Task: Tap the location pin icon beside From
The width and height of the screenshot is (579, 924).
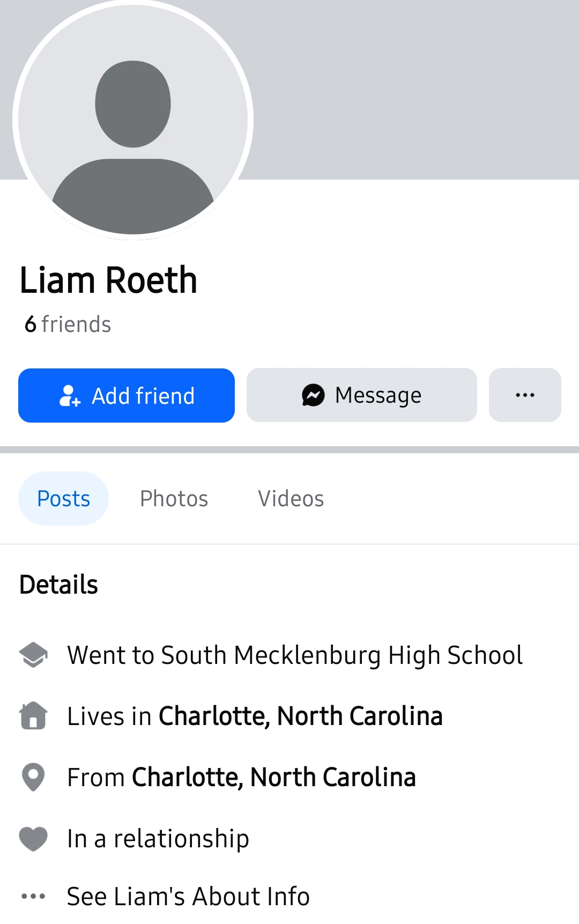Action: (33, 777)
